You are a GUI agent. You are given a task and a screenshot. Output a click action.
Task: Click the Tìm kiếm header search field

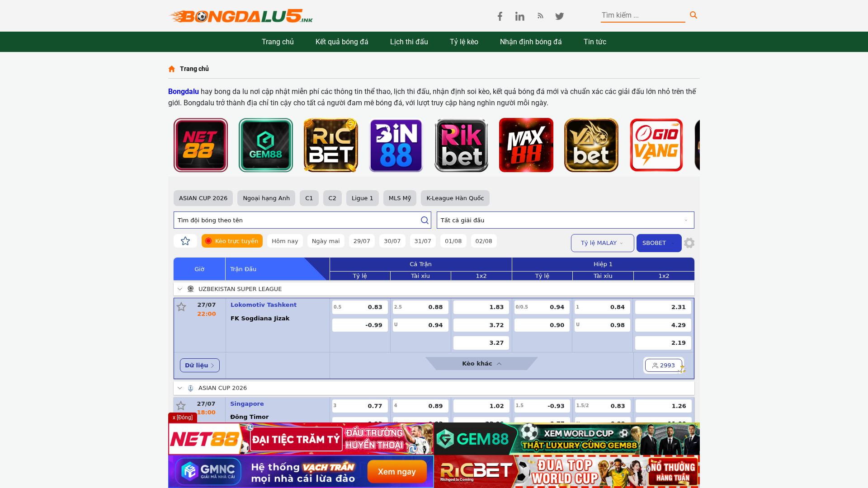click(643, 15)
